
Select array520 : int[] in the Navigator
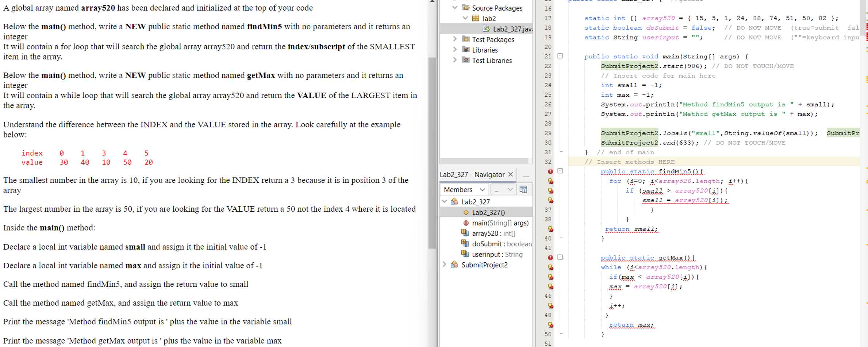493,233
